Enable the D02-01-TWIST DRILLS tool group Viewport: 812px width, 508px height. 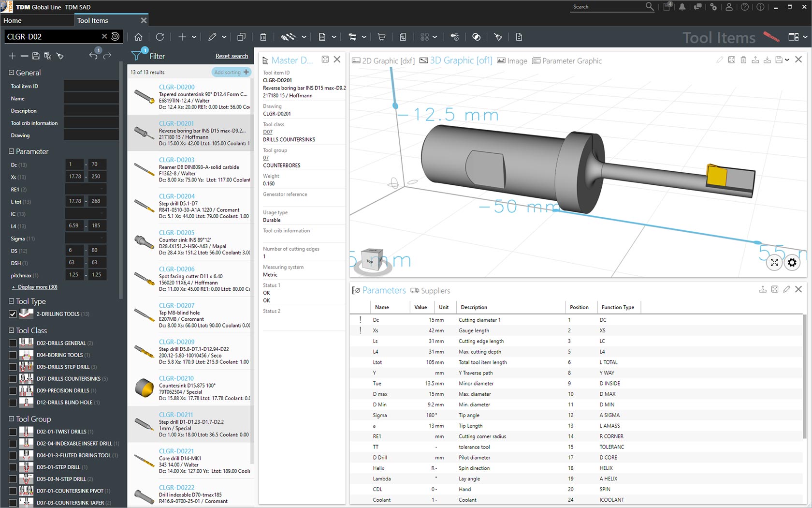[x=13, y=432]
